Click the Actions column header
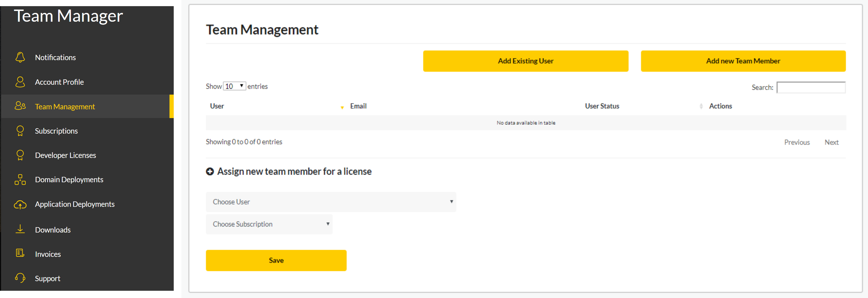 tap(720, 106)
